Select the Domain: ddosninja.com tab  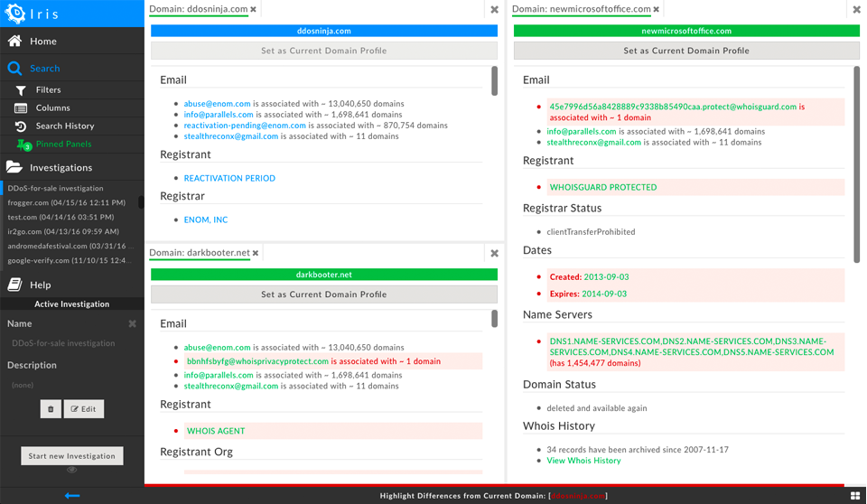[199, 9]
